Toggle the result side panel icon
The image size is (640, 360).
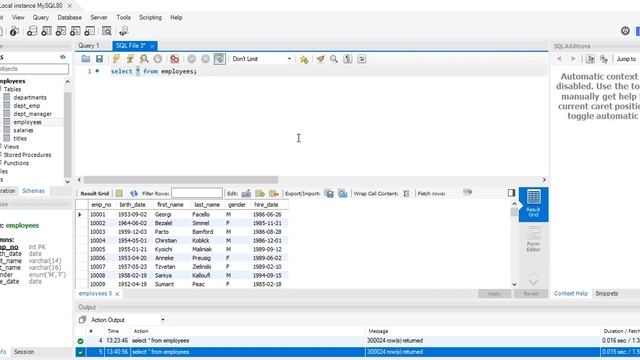tap(511, 193)
